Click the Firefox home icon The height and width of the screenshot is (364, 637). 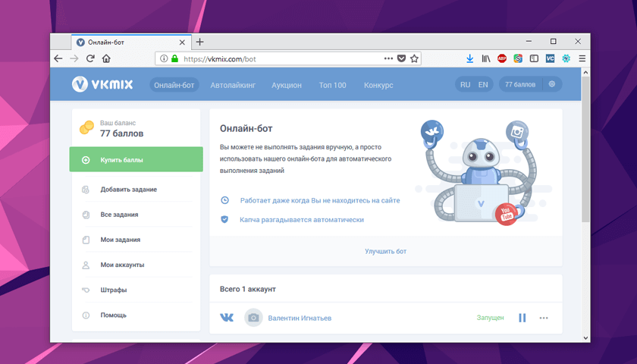tap(106, 58)
